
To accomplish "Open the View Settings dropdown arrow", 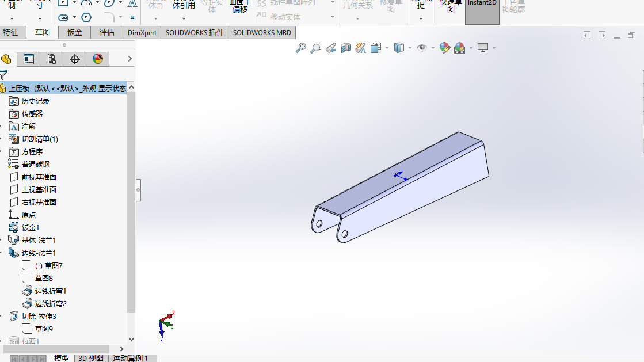I will [494, 48].
